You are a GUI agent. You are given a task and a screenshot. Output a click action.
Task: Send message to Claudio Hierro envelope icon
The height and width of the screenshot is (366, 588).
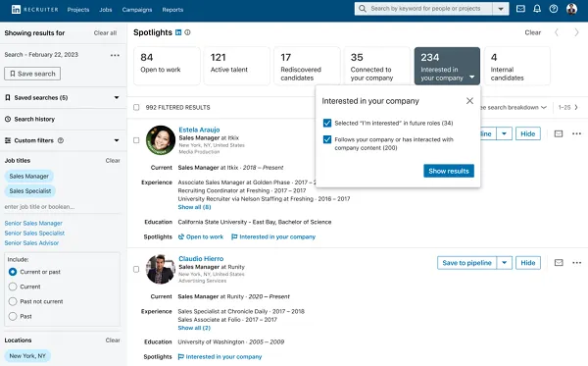pos(559,263)
